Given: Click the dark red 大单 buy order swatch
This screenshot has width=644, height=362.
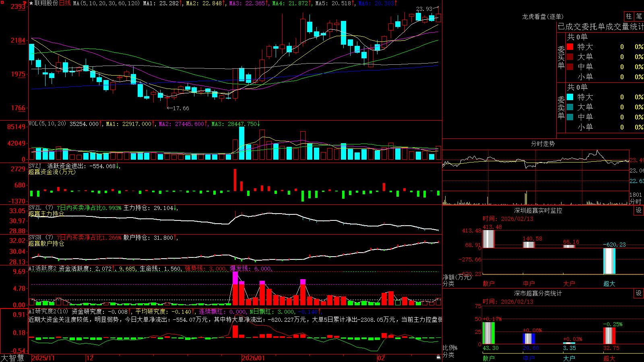Looking at the screenshot, I should coord(570,57).
